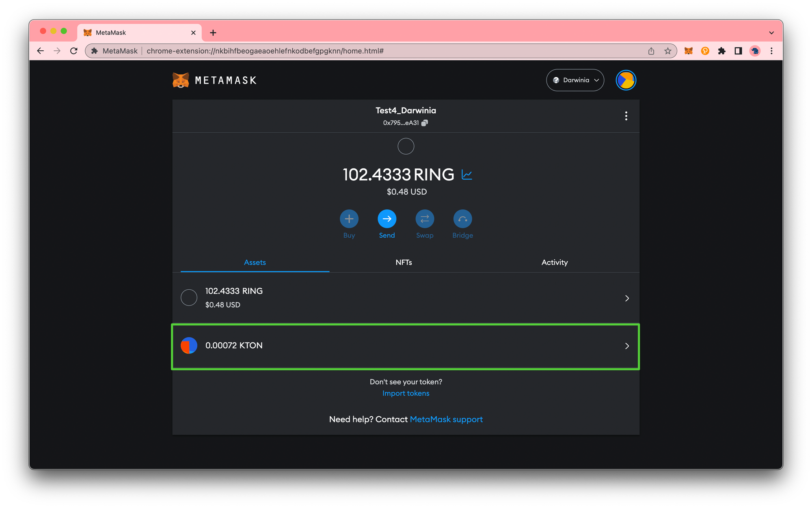Switch to the Activity tab
The height and width of the screenshot is (508, 812).
[554, 263]
